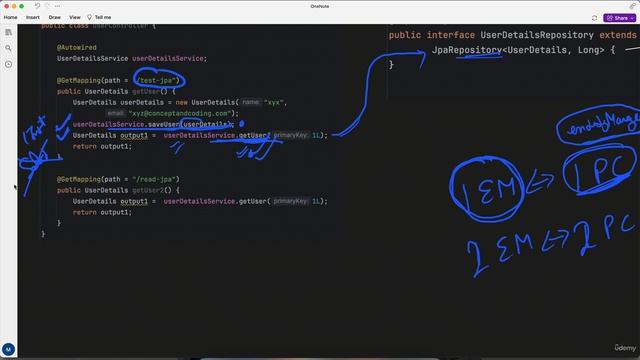Open the View ribbon tab
The height and width of the screenshot is (360, 640).
point(75,18)
